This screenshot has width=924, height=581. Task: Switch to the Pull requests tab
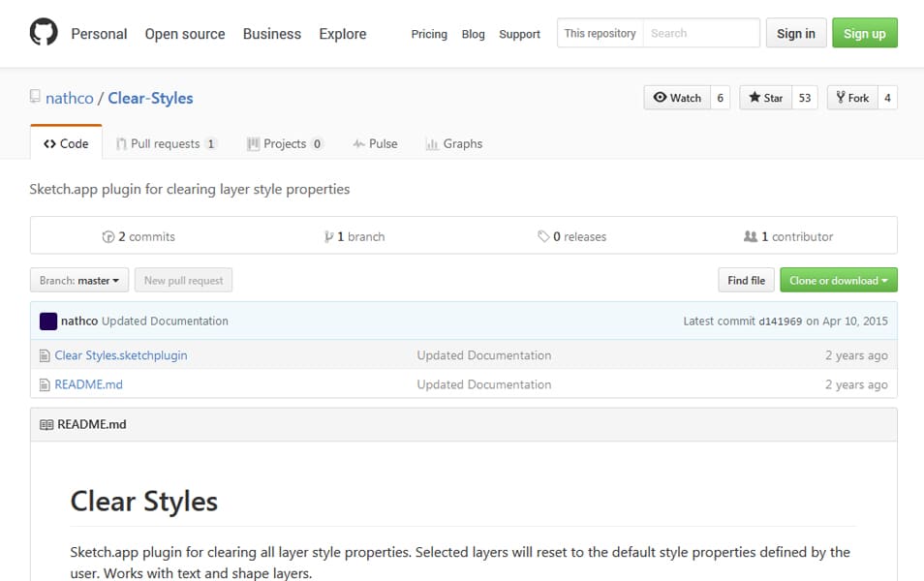[166, 143]
